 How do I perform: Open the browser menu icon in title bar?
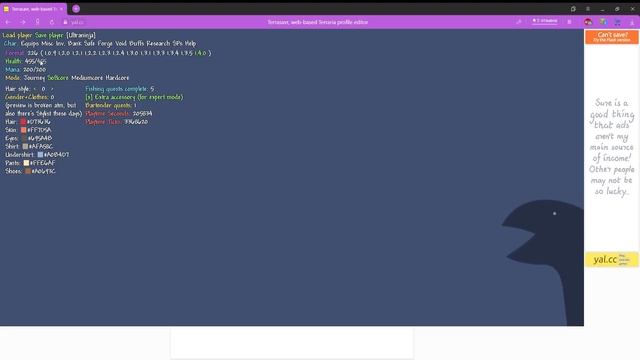click(x=588, y=9)
